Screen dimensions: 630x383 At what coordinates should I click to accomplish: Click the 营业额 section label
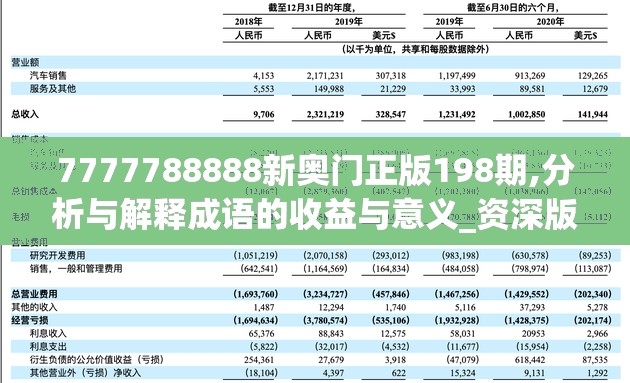pos(25,62)
